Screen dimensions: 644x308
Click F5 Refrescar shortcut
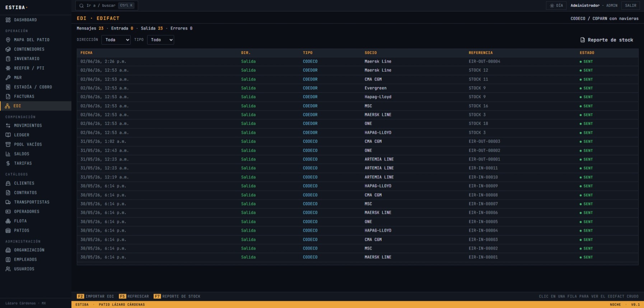pyautogui.click(x=134, y=296)
